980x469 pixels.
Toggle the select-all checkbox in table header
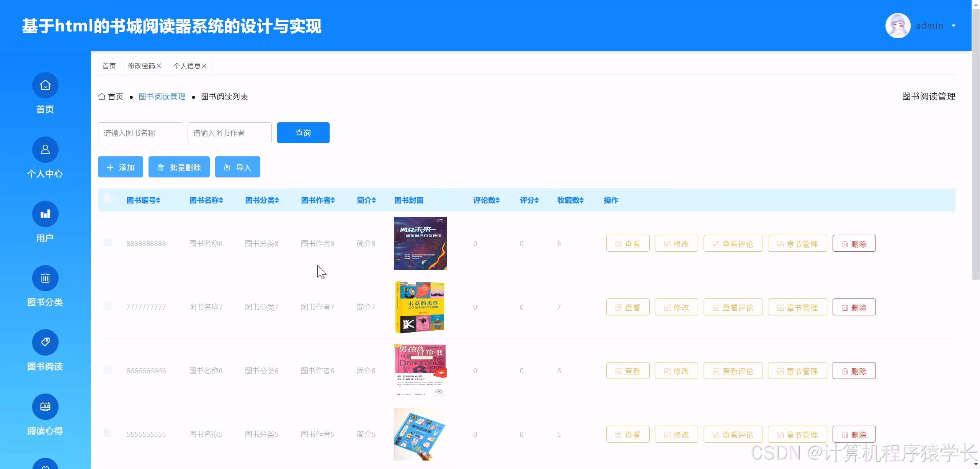click(x=108, y=198)
